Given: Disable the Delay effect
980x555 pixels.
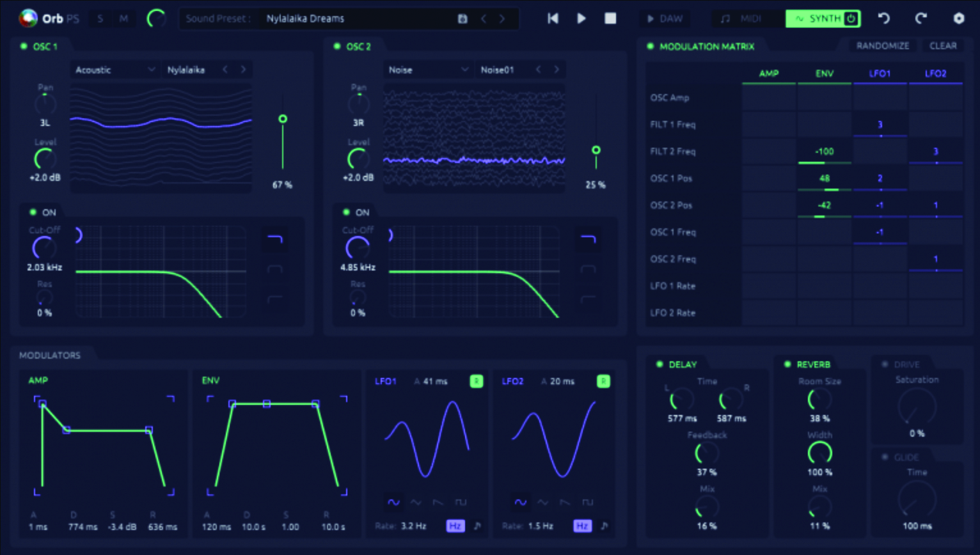Looking at the screenshot, I should click(660, 364).
